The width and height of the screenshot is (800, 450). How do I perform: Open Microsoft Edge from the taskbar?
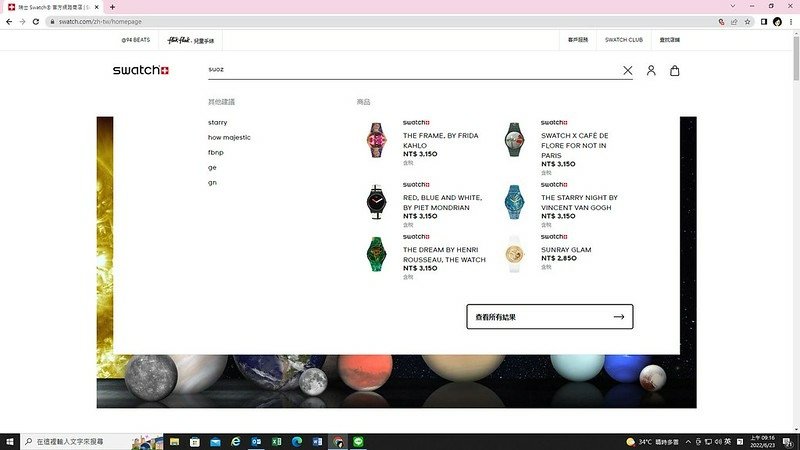tap(297, 442)
